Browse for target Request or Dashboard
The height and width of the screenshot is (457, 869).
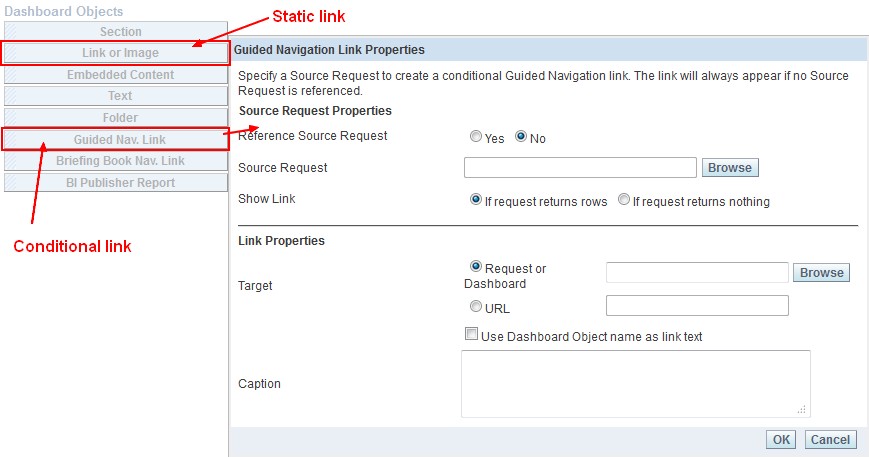[821, 273]
